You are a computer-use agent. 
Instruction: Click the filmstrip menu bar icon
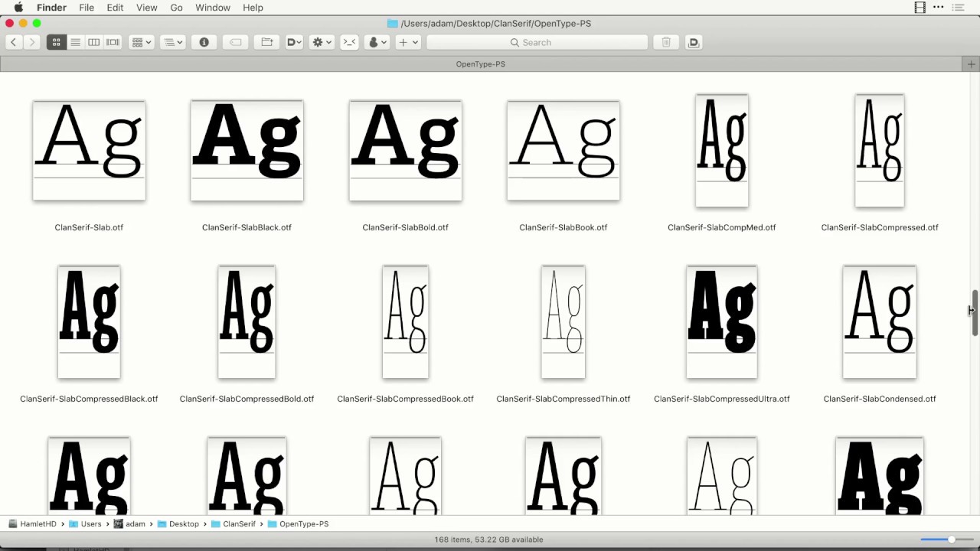[x=920, y=8]
